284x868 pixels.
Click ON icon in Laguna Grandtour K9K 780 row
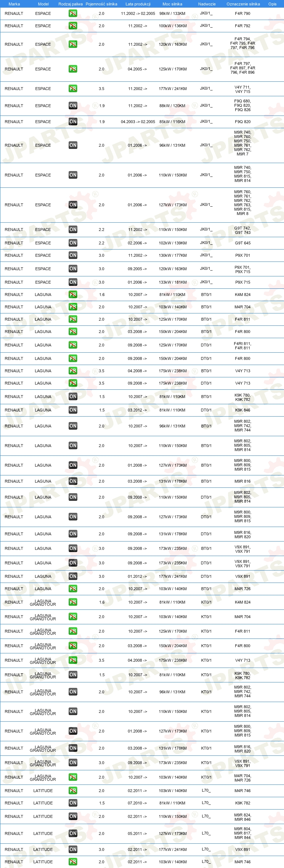pos(73,675)
